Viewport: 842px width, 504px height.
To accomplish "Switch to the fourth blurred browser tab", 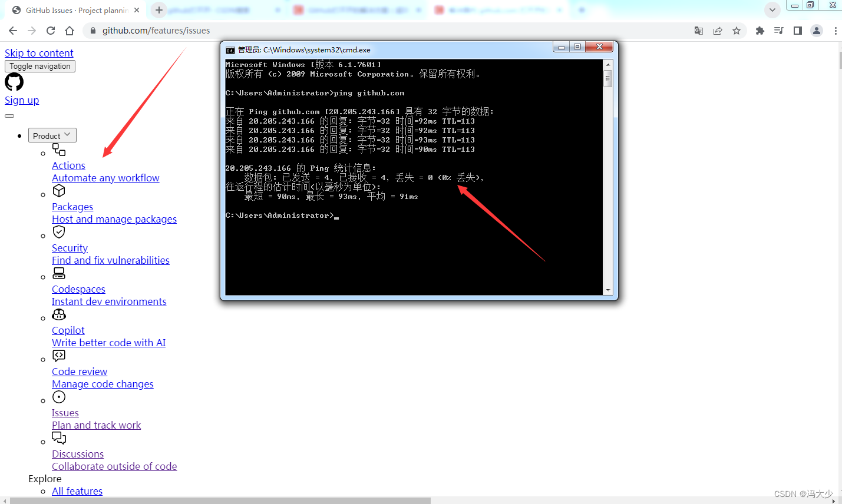I will click(x=498, y=10).
